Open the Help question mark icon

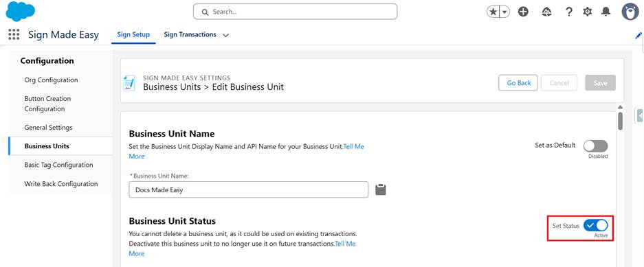(x=569, y=12)
